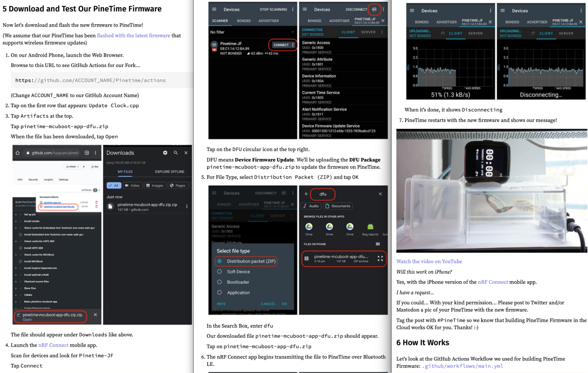Image resolution: width=588 pixels, height=373 pixels.
Task: Click the PineTime watch photo
Action: 491,190
